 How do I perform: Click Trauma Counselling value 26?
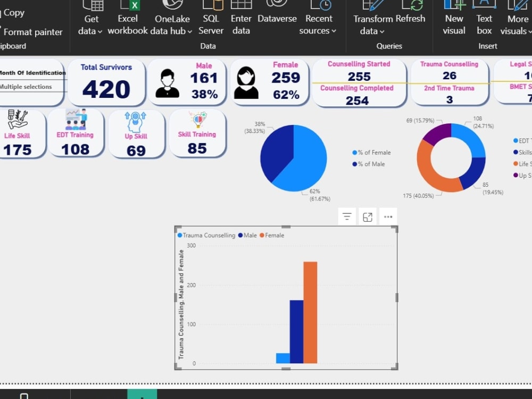pyautogui.click(x=449, y=76)
